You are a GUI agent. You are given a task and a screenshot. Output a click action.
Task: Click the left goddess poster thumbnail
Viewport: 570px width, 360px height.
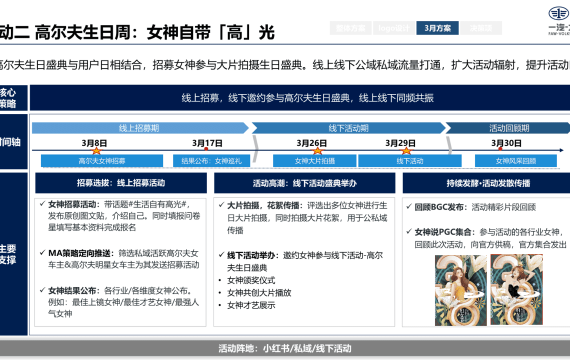461,290
